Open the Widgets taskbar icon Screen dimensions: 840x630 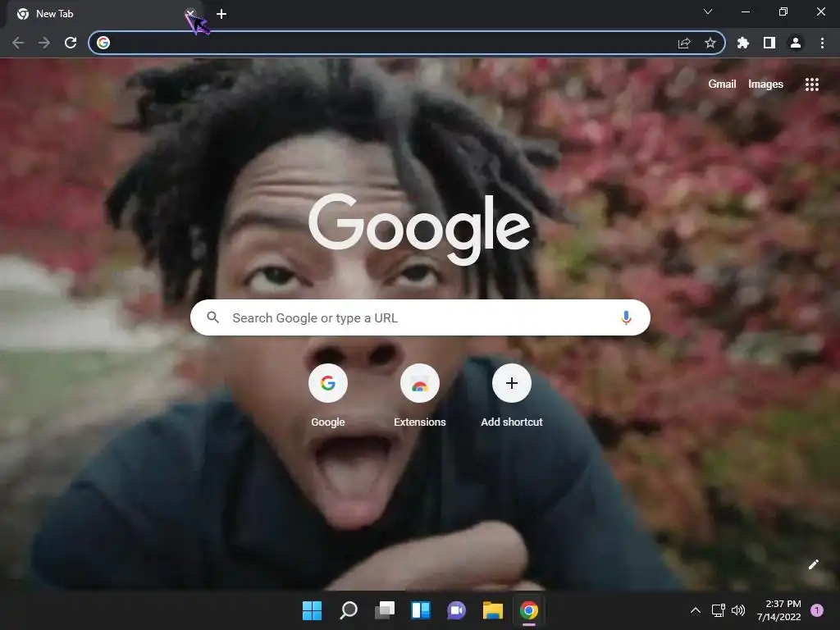(421, 610)
